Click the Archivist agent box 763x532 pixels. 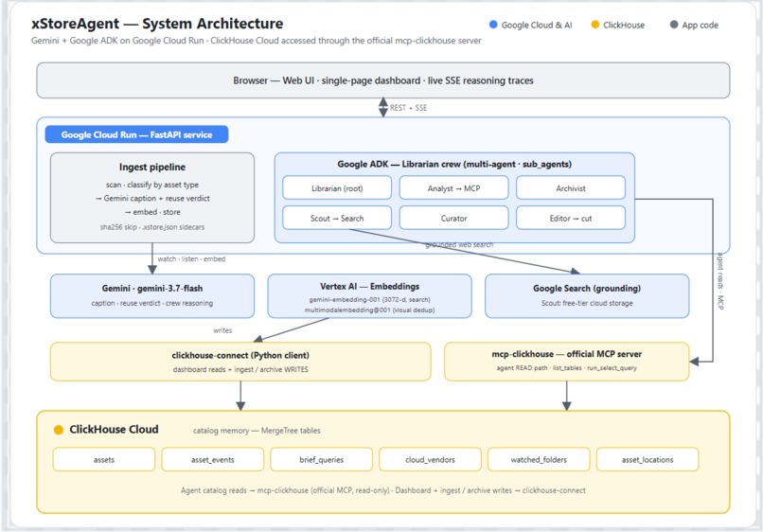pyautogui.click(x=570, y=187)
